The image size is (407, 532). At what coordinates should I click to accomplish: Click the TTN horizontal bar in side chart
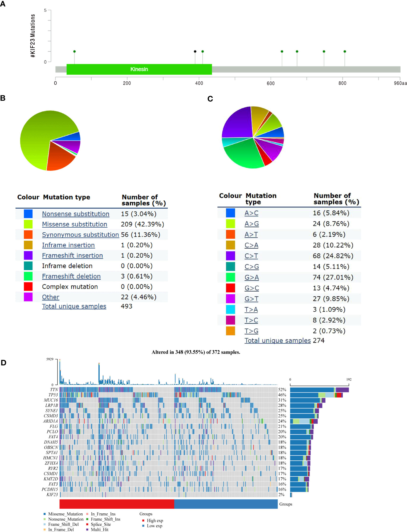pos(319,390)
